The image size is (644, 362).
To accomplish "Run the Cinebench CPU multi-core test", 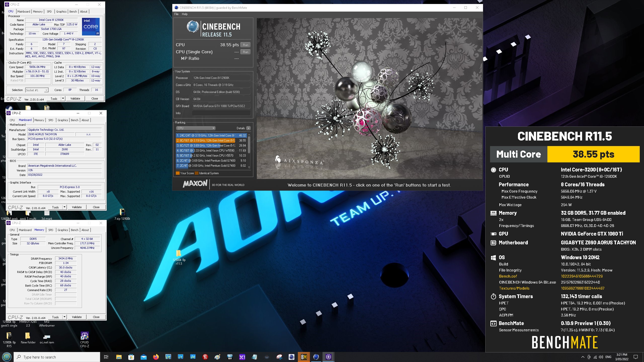I will tap(246, 45).
